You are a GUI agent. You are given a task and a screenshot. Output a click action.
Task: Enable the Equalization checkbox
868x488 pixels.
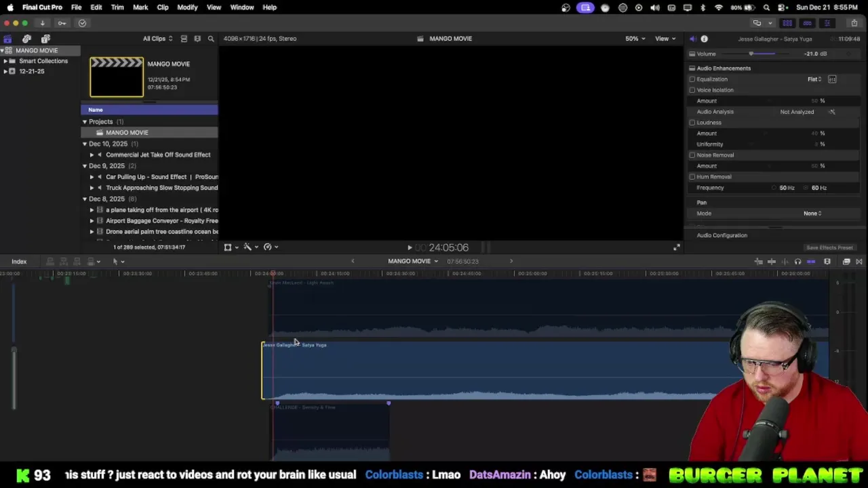(x=692, y=79)
